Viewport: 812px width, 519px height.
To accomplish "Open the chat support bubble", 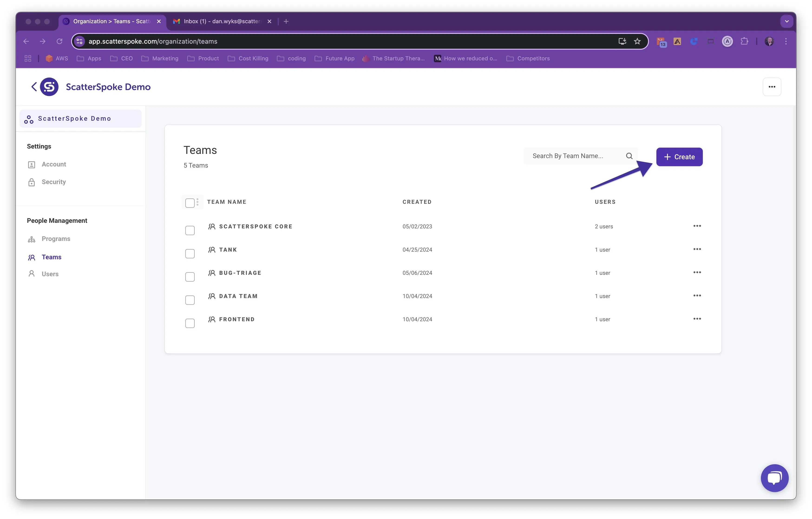I will pyautogui.click(x=774, y=478).
